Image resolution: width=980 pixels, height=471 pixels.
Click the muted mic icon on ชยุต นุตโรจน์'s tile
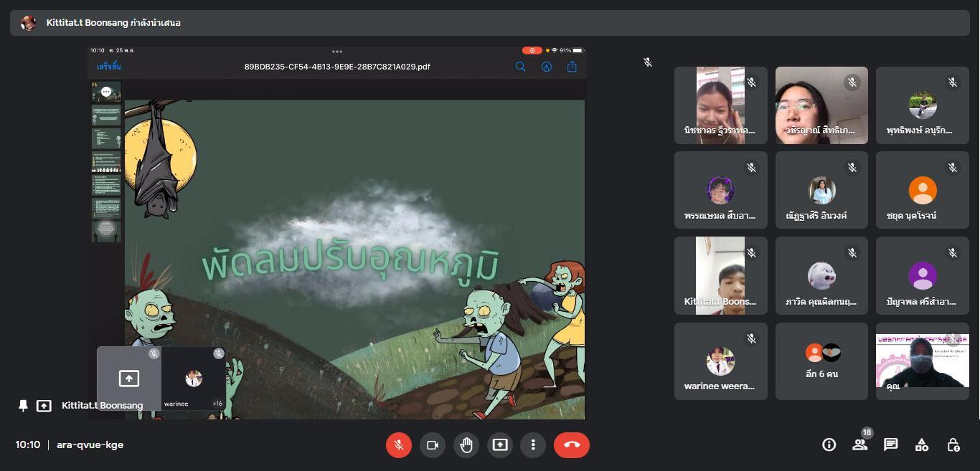click(953, 168)
